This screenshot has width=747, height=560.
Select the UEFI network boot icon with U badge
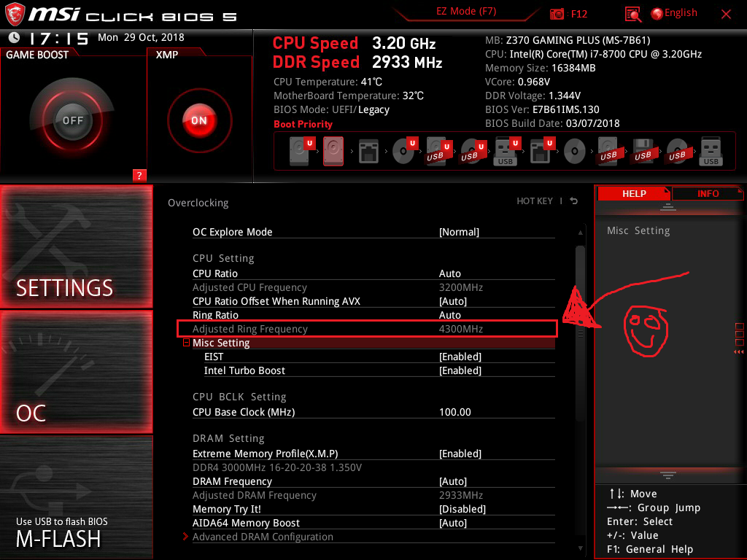[542, 151]
